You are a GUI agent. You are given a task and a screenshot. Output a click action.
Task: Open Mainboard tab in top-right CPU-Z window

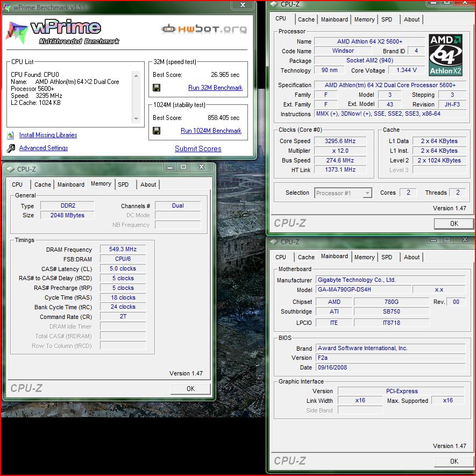pos(334,19)
